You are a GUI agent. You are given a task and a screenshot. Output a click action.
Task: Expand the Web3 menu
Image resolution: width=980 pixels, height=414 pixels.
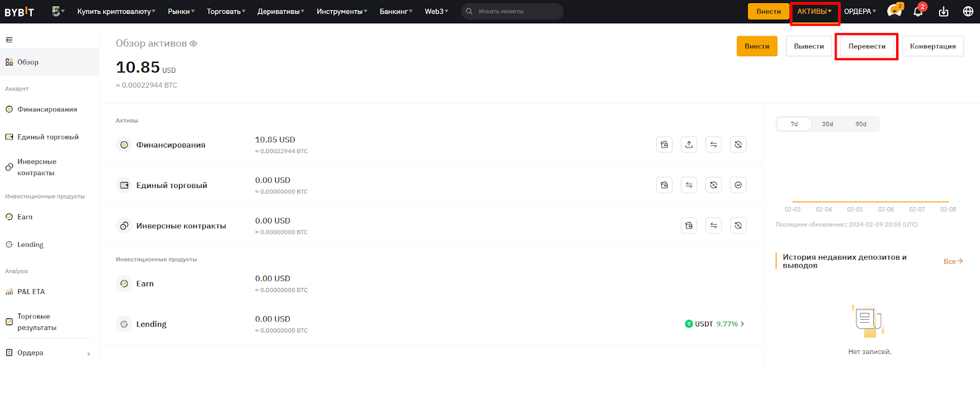(437, 12)
